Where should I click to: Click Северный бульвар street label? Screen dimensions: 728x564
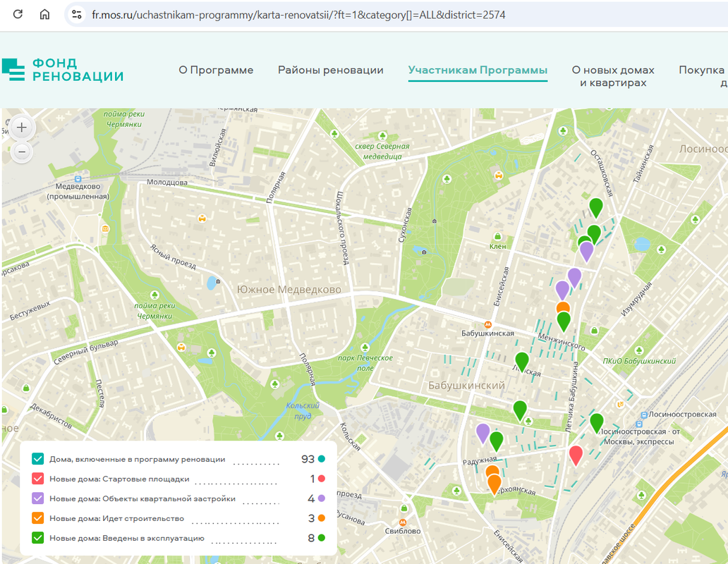86,352
